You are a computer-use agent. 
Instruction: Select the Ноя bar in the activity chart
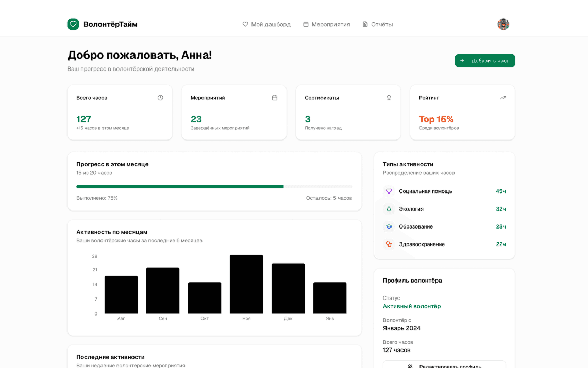(246, 284)
